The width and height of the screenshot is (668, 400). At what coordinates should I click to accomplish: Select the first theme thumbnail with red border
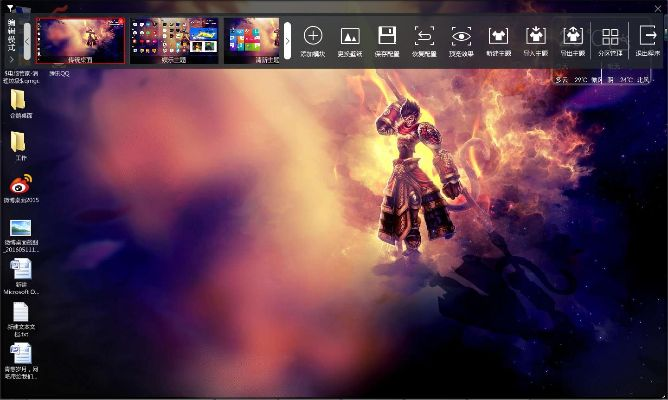[80, 38]
